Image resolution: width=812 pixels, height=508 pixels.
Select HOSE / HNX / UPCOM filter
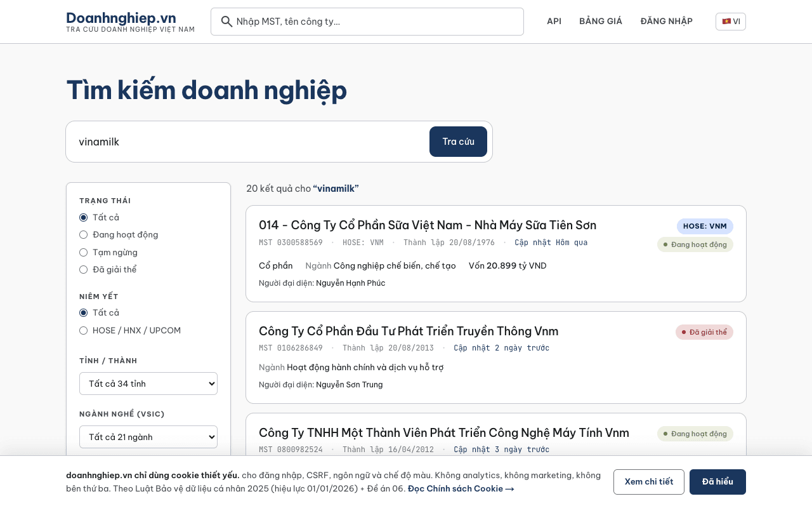(x=83, y=330)
